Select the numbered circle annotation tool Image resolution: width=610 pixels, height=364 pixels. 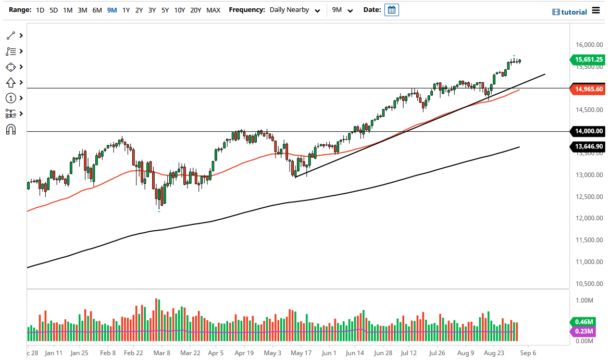pos(10,98)
